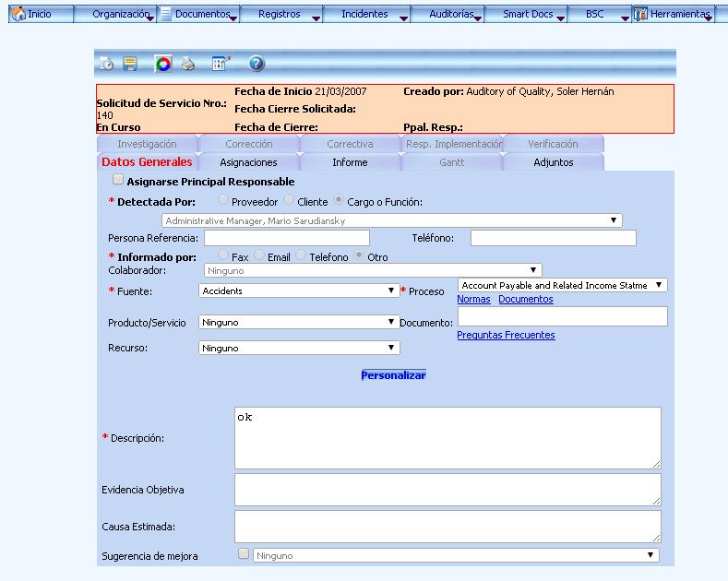Toggle the Sugerencia de mejora checkbox
This screenshot has width=728, height=581.
pos(244,553)
